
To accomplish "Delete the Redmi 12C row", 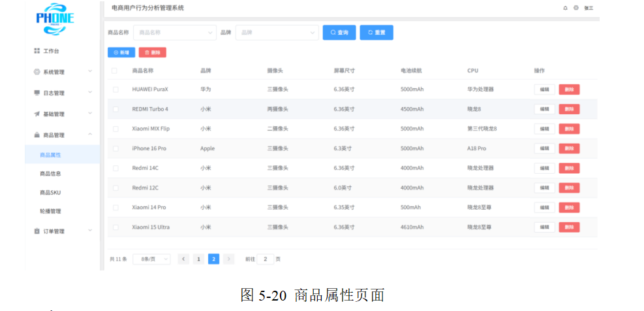I will 569,188.
